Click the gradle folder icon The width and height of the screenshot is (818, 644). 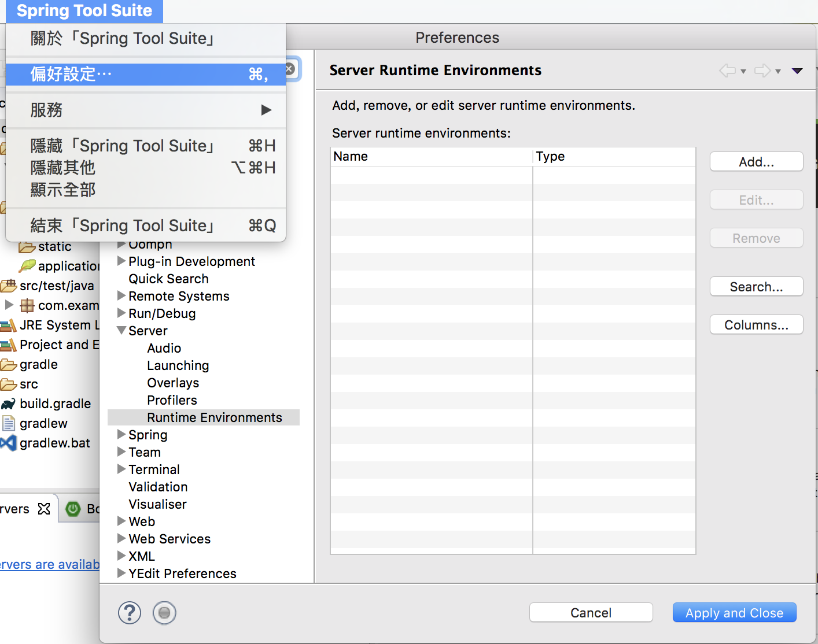pos(9,365)
